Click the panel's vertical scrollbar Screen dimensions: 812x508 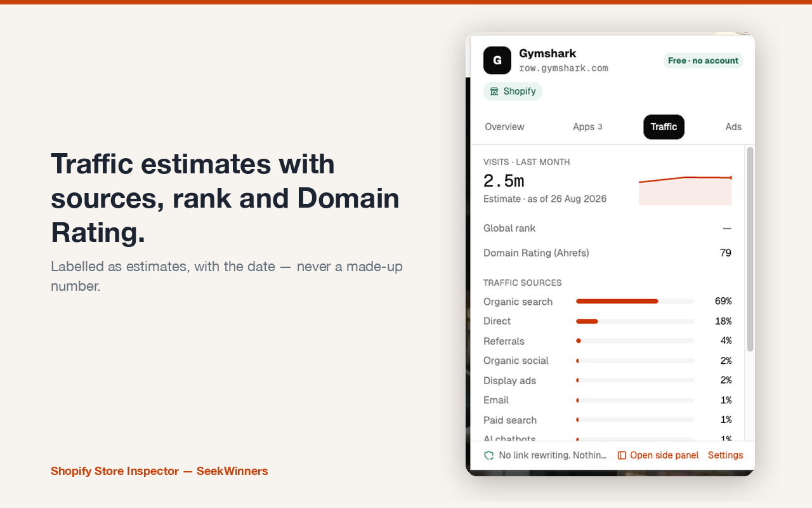[x=750, y=249]
